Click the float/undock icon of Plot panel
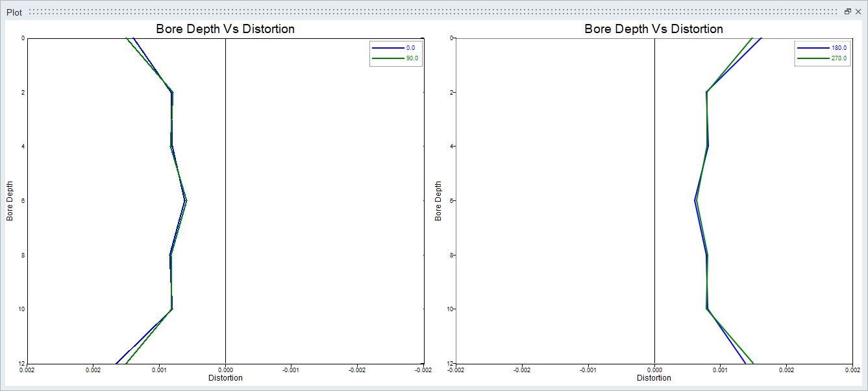Image resolution: width=868 pixels, height=391 pixels. [x=847, y=12]
